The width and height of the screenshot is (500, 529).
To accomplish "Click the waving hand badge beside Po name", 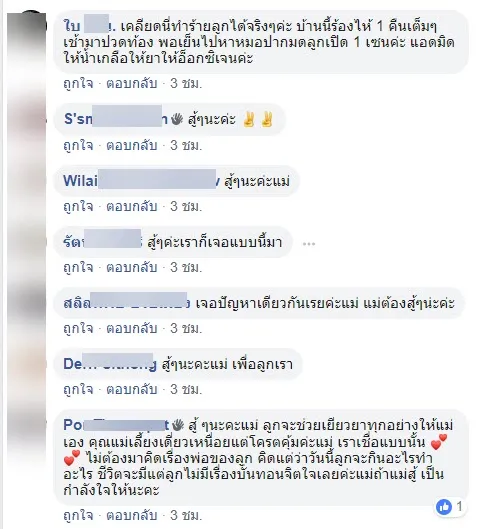I will click(178, 425).
